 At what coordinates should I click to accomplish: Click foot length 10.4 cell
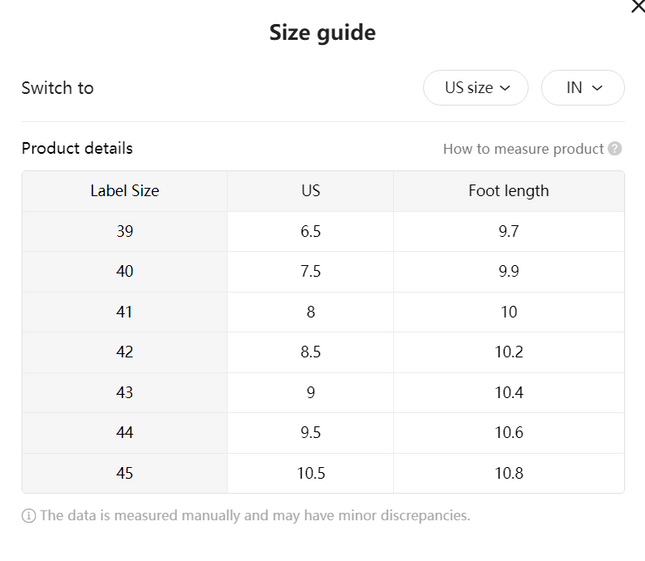(x=509, y=393)
